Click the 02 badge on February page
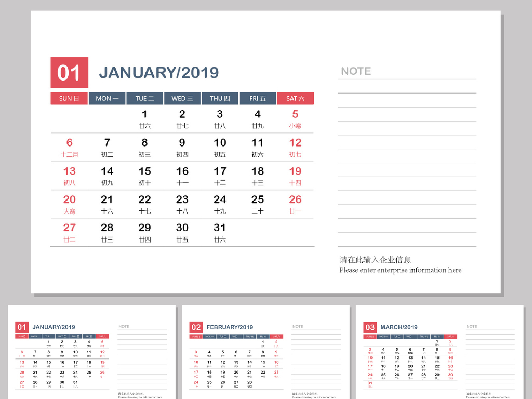This screenshot has height=399, width=532. (x=197, y=327)
